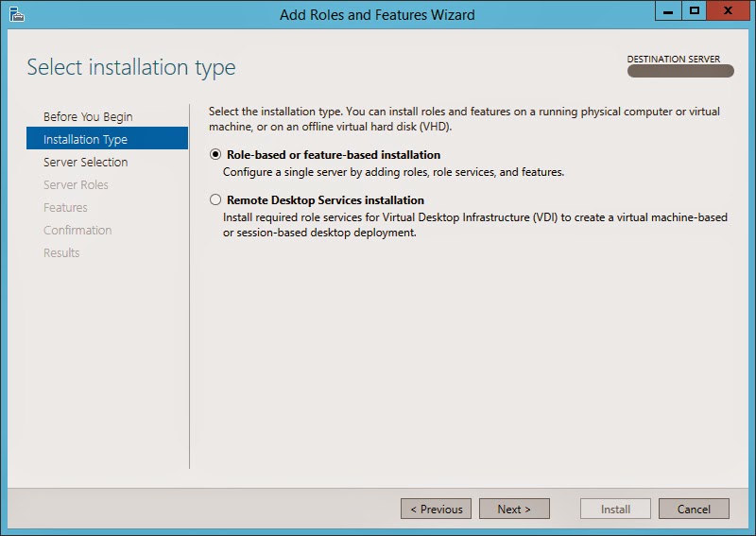
Task: Click the Server Roles step in sidebar
Action: (76, 184)
